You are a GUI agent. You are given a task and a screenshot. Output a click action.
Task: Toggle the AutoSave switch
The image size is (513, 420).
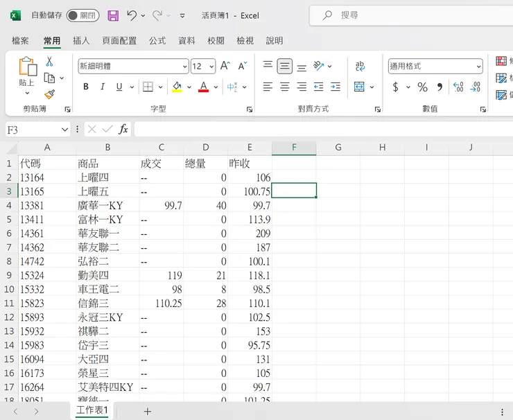click(x=82, y=15)
